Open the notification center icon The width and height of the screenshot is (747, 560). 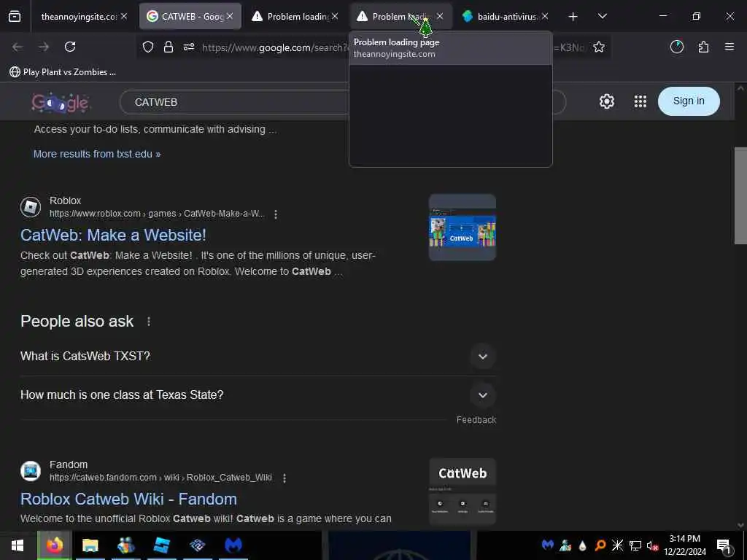tap(723, 545)
